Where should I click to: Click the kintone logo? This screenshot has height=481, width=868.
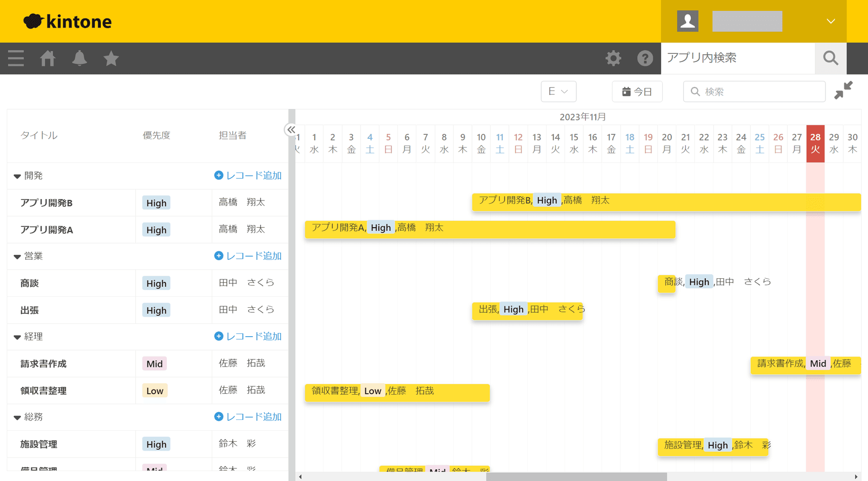coord(67,21)
